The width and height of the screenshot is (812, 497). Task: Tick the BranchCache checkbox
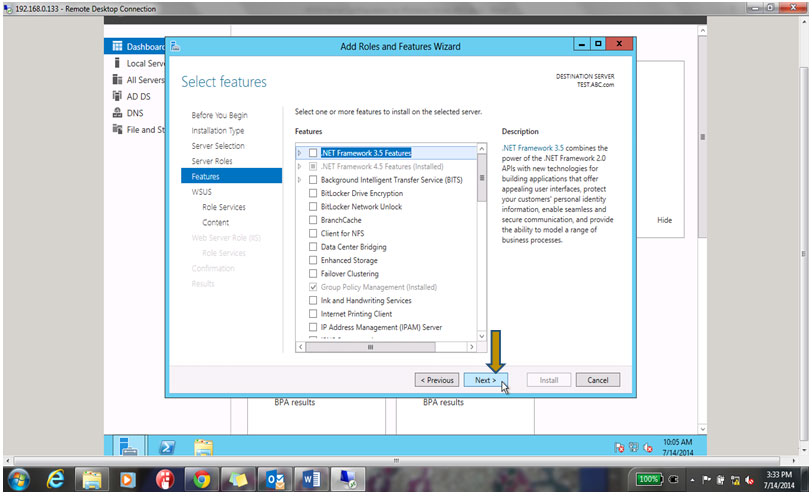point(313,220)
